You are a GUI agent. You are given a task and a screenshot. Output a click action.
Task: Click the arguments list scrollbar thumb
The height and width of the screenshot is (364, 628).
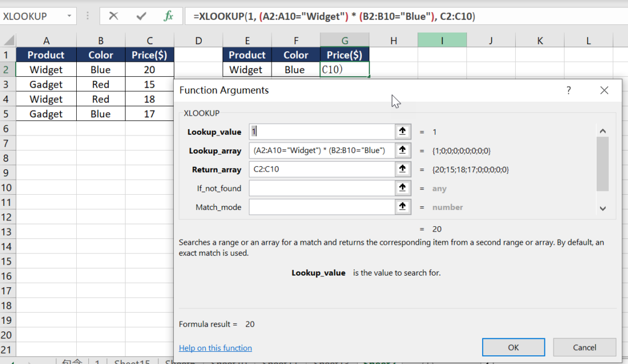tap(602, 164)
